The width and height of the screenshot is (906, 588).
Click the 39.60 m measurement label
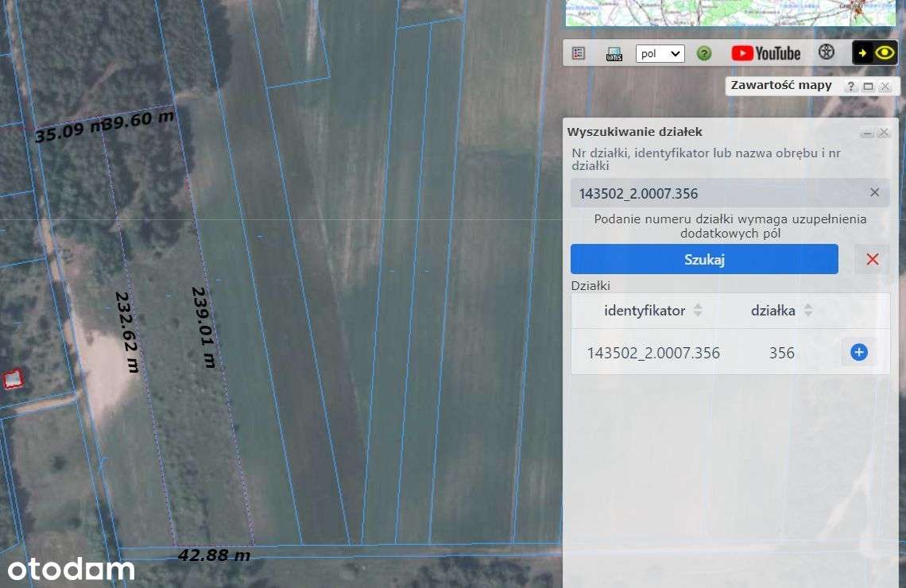coord(138,122)
